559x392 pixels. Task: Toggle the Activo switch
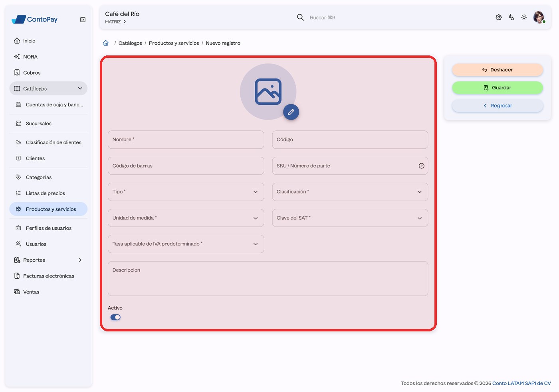point(115,317)
